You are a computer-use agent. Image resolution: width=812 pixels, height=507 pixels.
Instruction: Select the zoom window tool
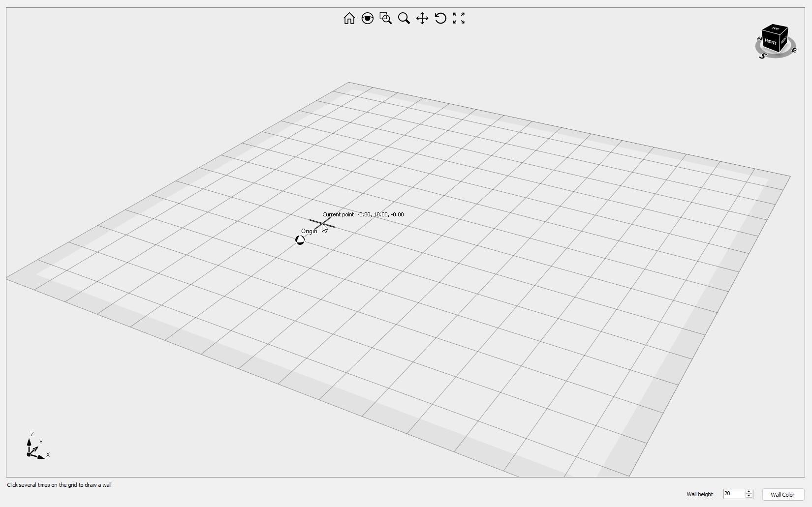[385, 18]
